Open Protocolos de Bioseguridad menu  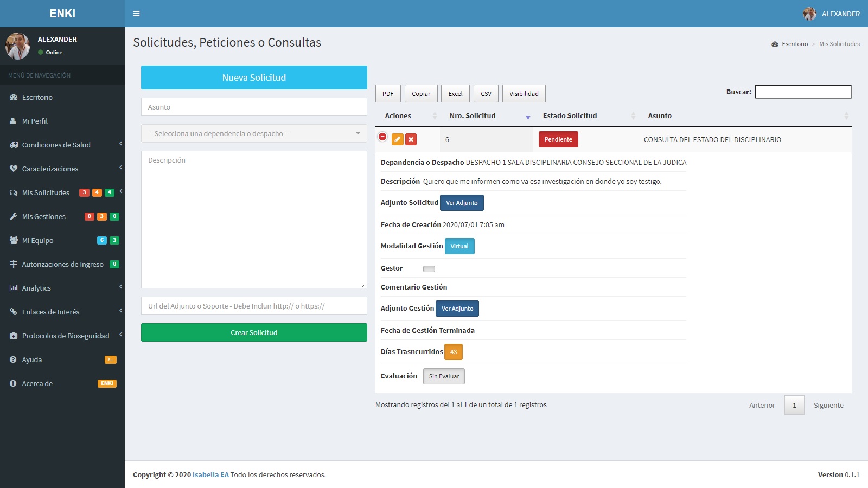pyautogui.click(x=66, y=336)
